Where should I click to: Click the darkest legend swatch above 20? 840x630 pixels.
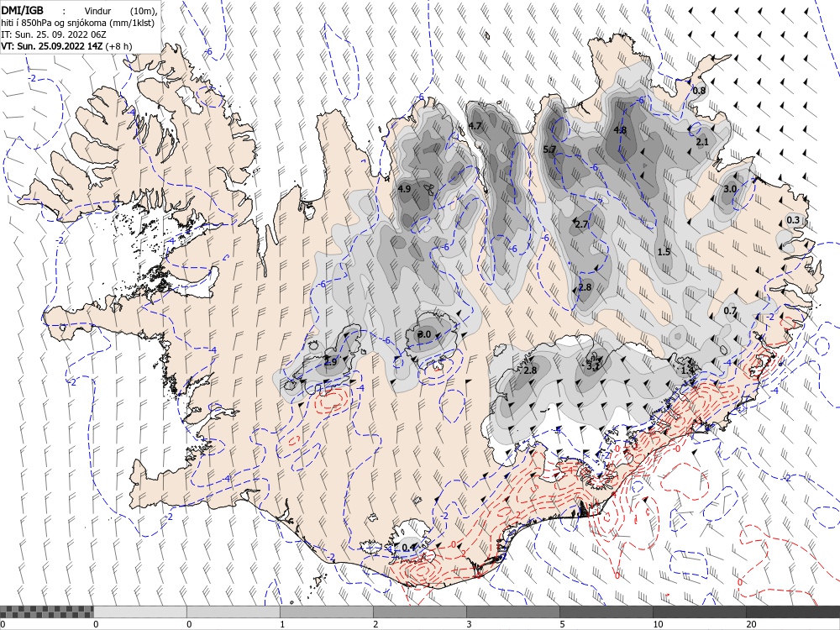793,612
